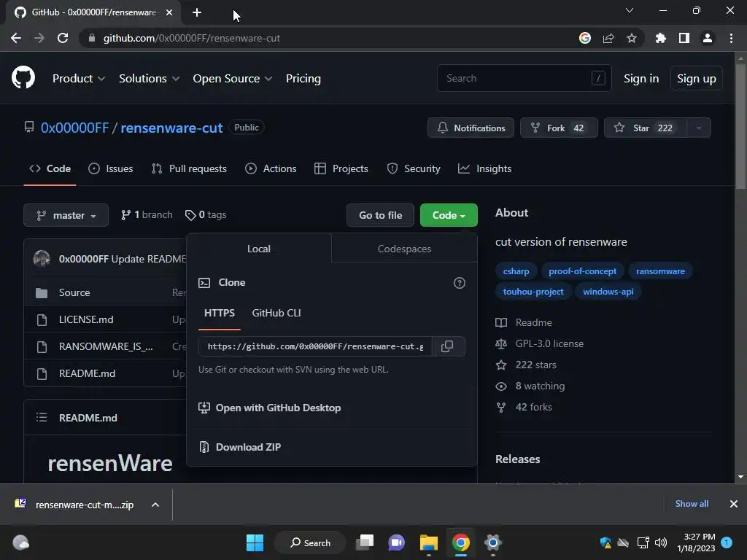Expand the Open Source menu
The height and width of the screenshot is (560, 747).
(233, 79)
